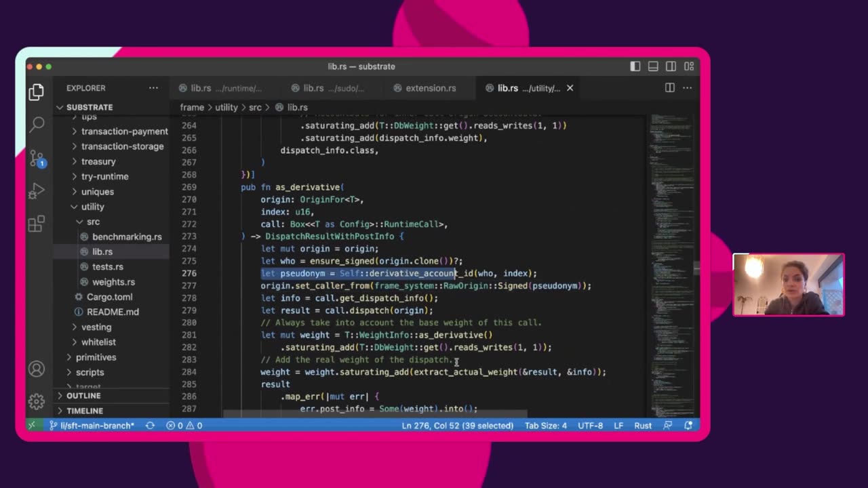The image size is (868, 488).
Task: Click horizontal scrollbar below editor
Action: [375, 413]
